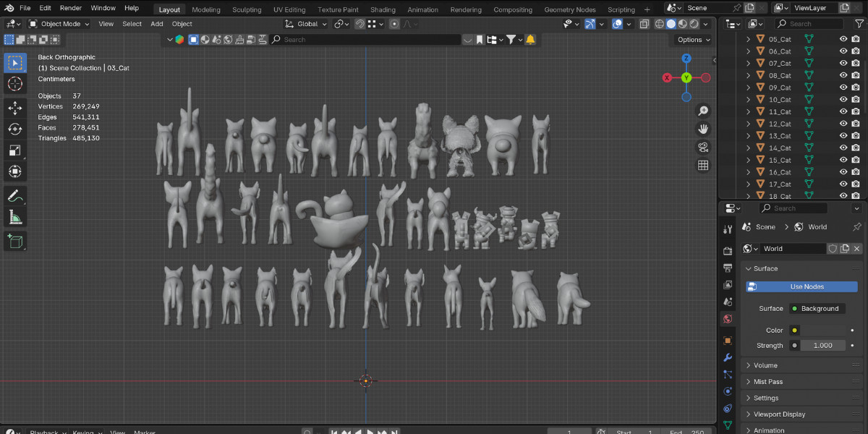The image size is (868, 434).
Task: Open the Output properties tab
Action: tap(728, 268)
